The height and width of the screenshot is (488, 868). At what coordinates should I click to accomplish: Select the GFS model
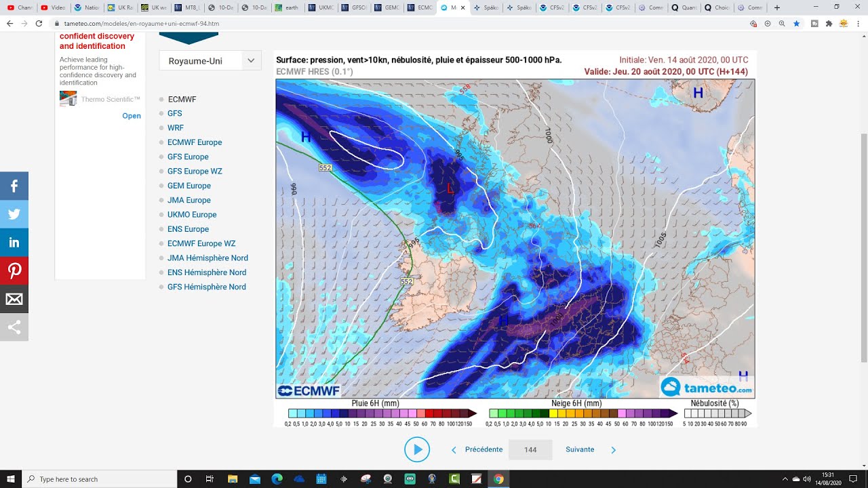pos(175,114)
